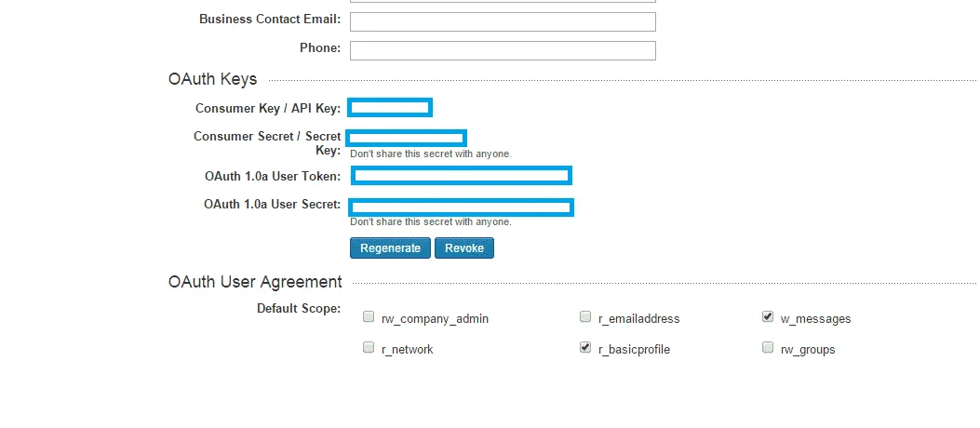
Task: Select the OAuth 1.0a User Token value box
Action: [461, 176]
